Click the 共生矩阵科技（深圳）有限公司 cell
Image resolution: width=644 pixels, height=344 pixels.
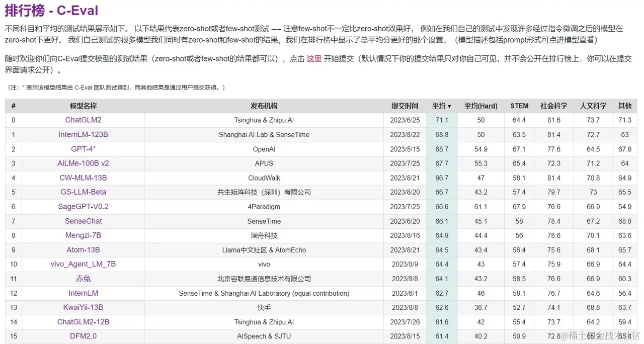[264, 192]
